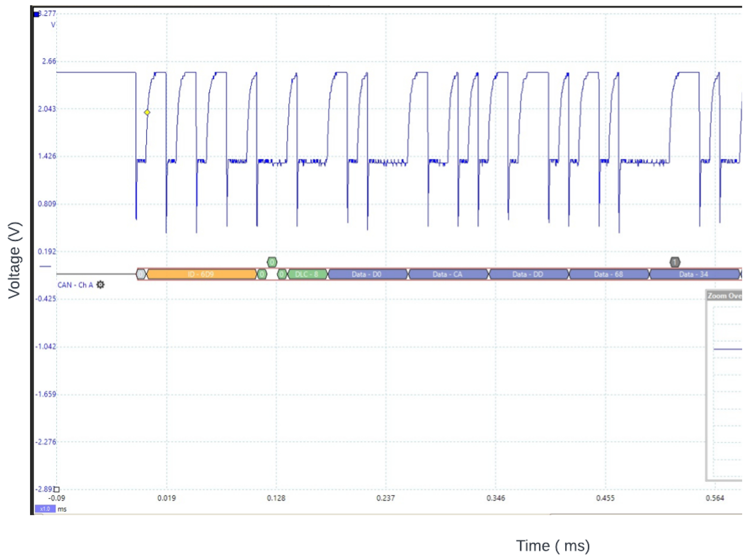756x558 pixels.
Task: Open the CAN Ch A decoder settings gear
Action: pos(100,285)
